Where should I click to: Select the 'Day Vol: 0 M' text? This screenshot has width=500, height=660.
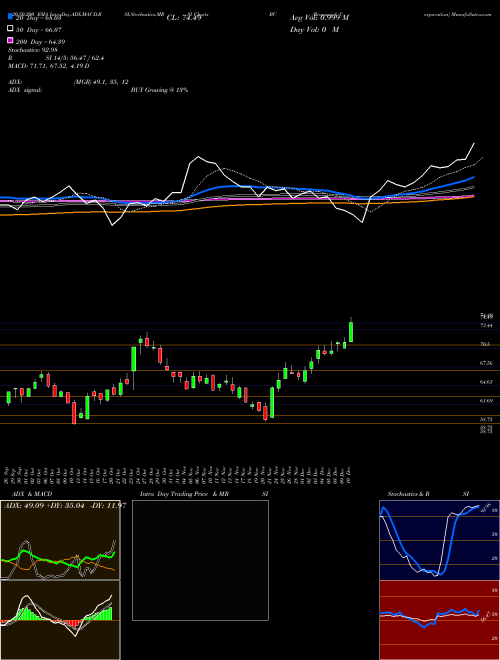pos(314,29)
